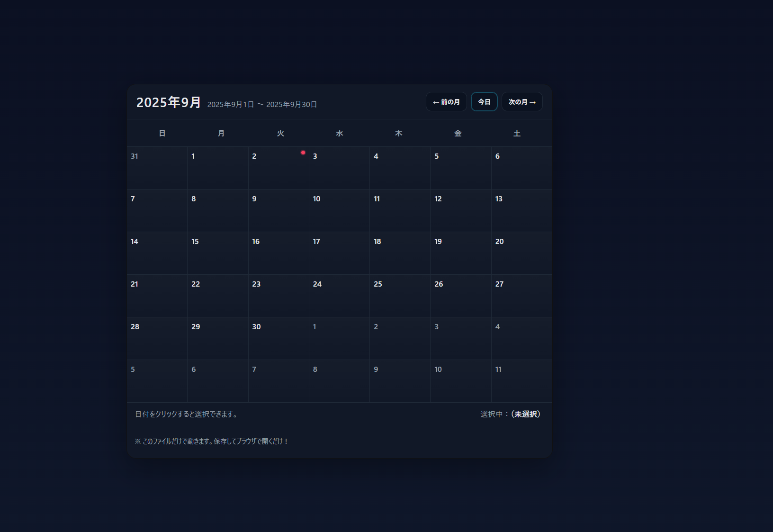Image resolution: width=773 pixels, height=532 pixels.
Task: Select date 20 in Saturday column
Action: 521,253
